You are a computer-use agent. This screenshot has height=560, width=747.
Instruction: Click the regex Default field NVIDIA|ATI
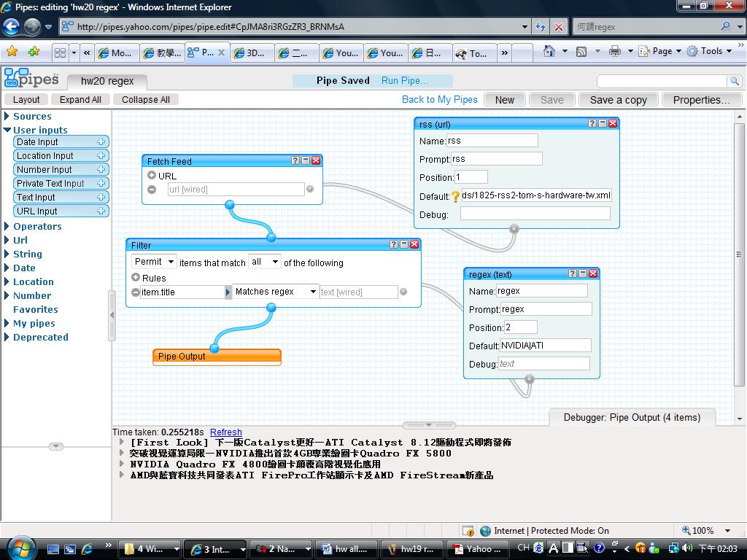[545, 346]
